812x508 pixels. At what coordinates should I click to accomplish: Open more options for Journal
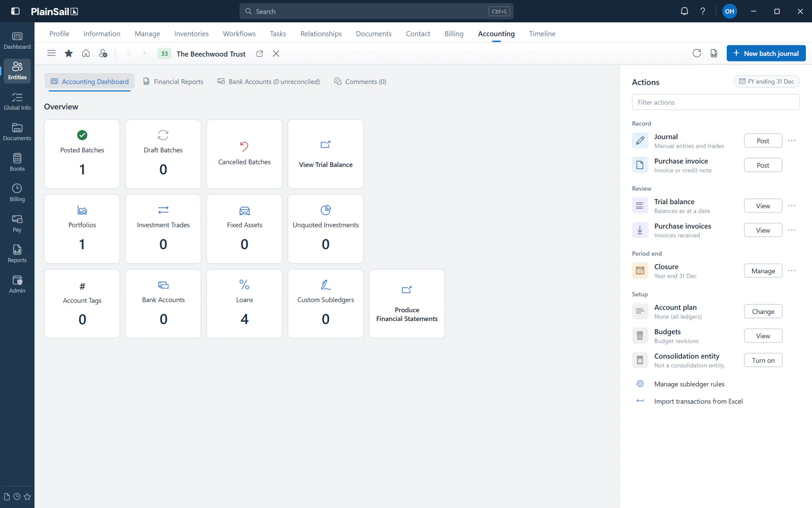pos(792,141)
